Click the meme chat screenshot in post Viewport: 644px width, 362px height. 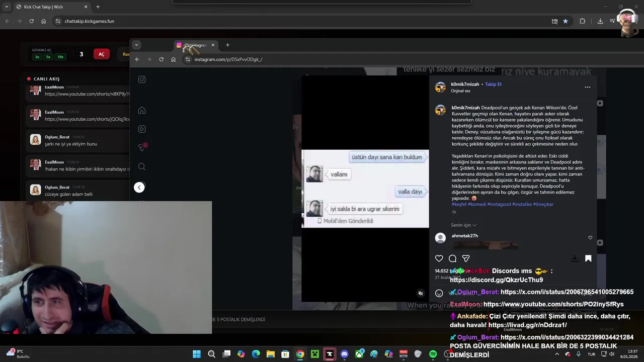365,189
